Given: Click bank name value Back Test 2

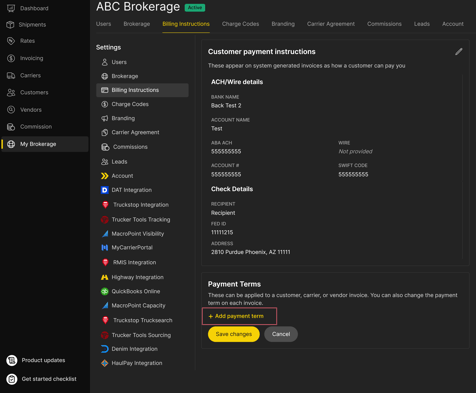Looking at the screenshot, I should 226,106.
